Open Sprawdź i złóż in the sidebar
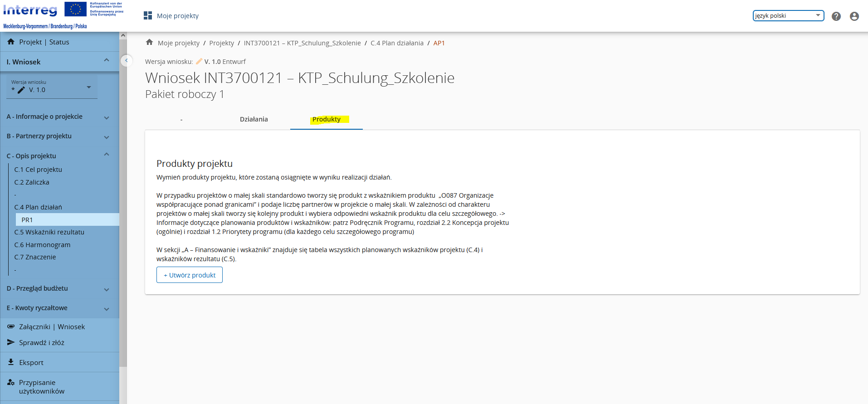 pyautogui.click(x=41, y=343)
